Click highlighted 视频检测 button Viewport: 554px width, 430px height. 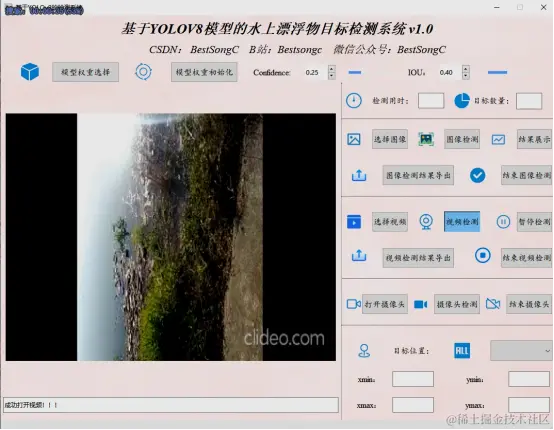[462, 222]
